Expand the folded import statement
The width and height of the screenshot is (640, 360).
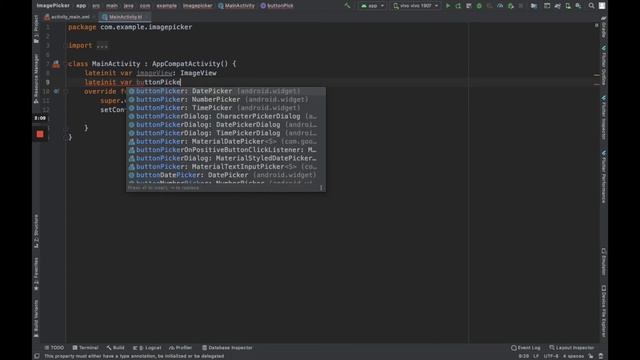click(x=102, y=45)
